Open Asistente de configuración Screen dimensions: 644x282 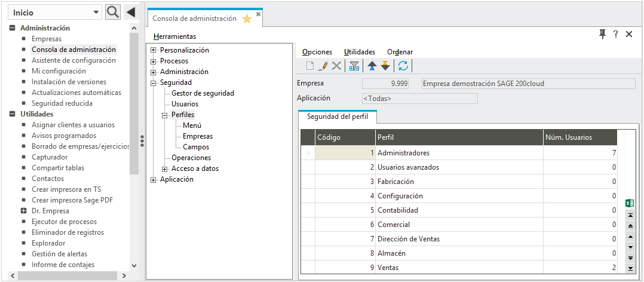pyautogui.click(x=74, y=60)
